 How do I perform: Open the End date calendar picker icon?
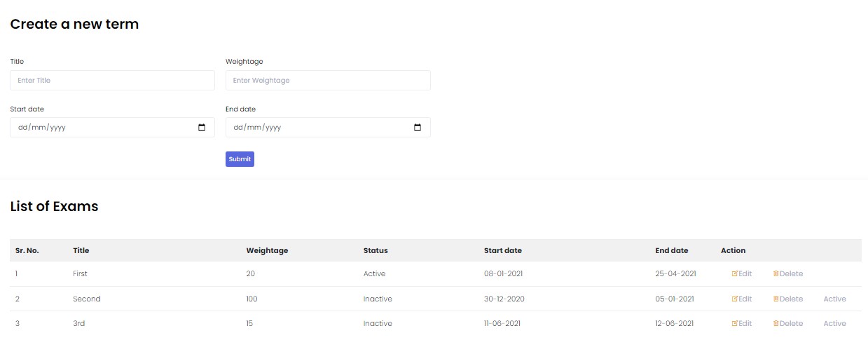tap(418, 128)
